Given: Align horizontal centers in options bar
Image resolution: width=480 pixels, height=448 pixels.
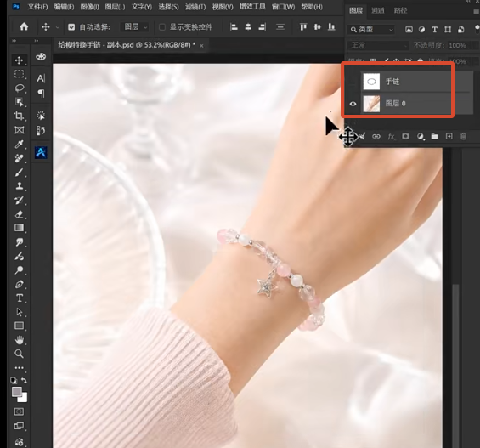Looking at the screenshot, I should tap(248, 27).
